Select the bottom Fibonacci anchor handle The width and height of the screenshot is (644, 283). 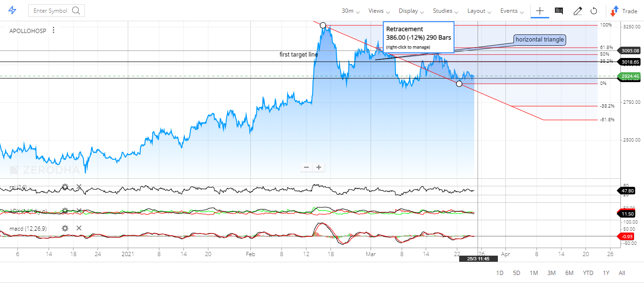[x=459, y=83]
